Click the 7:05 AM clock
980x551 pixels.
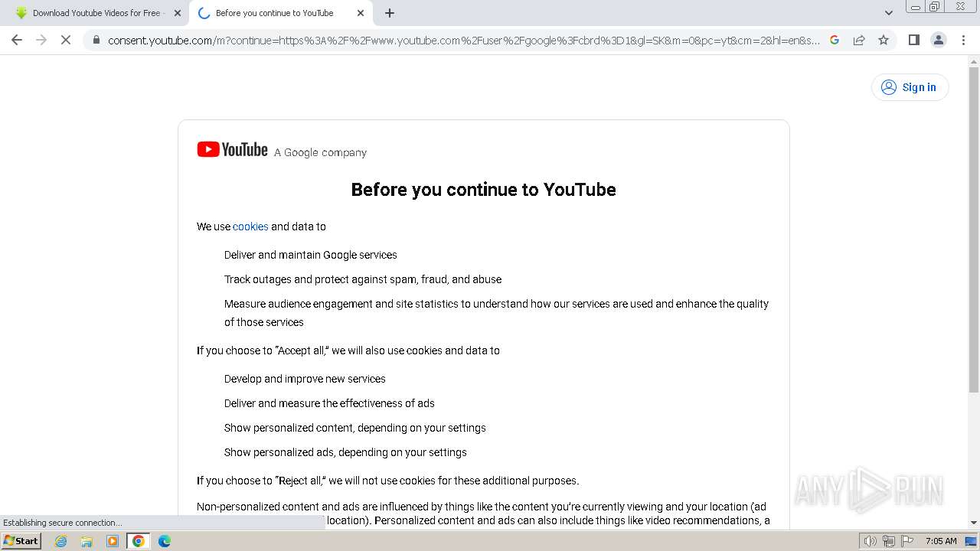941,541
